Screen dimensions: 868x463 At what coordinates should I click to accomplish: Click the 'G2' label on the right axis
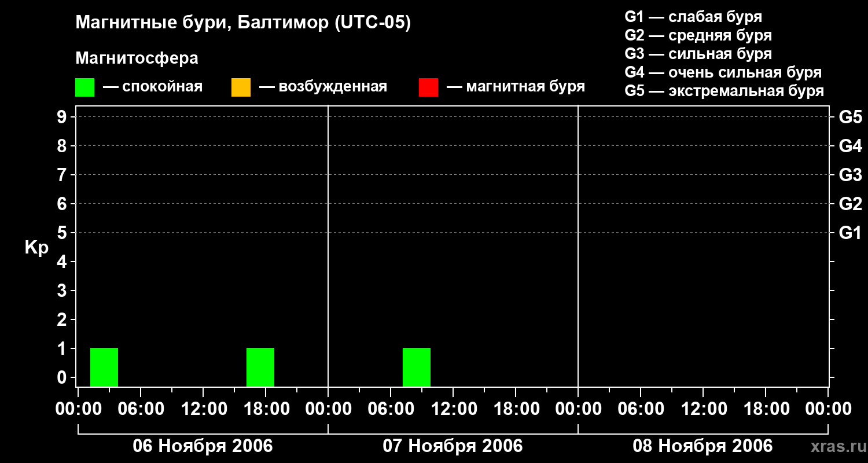click(850, 204)
